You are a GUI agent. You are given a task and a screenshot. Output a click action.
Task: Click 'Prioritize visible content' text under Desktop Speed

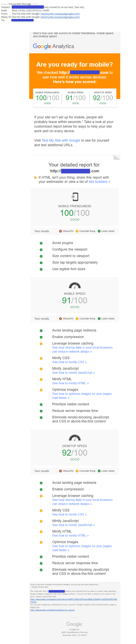click(x=71, y=557)
